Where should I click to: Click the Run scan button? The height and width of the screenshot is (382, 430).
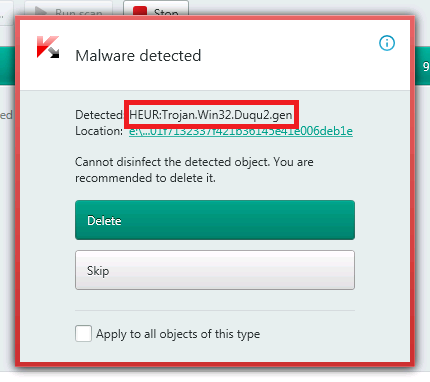(68, 8)
